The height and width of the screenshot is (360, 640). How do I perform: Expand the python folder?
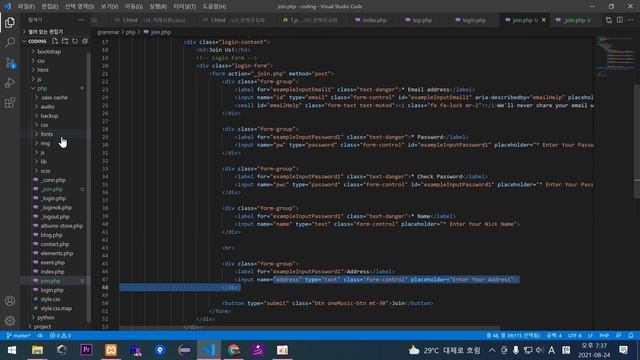click(x=46, y=317)
